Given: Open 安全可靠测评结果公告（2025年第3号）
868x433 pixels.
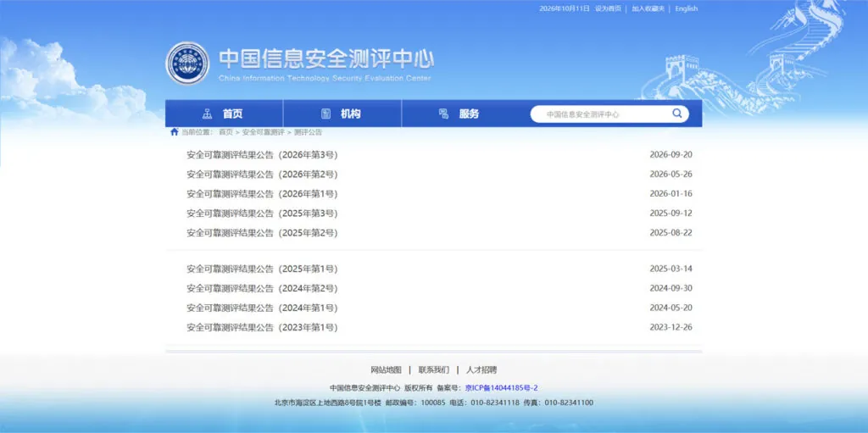Looking at the screenshot, I should (x=262, y=214).
